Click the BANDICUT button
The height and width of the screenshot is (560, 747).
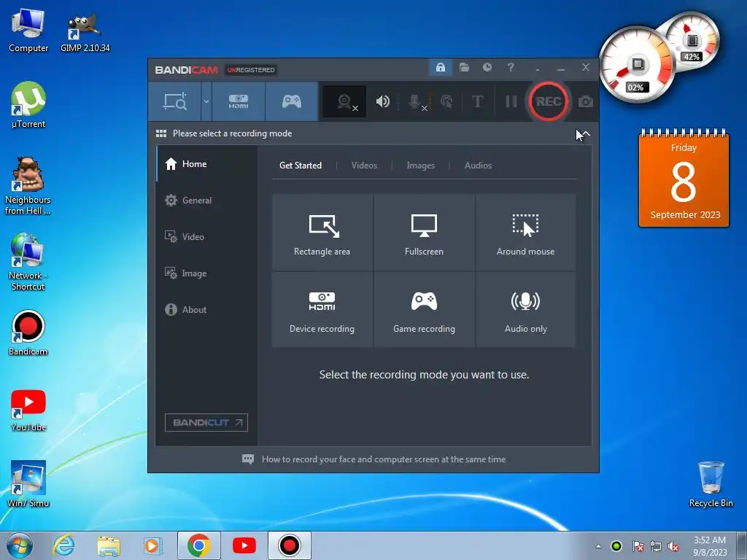click(206, 422)
